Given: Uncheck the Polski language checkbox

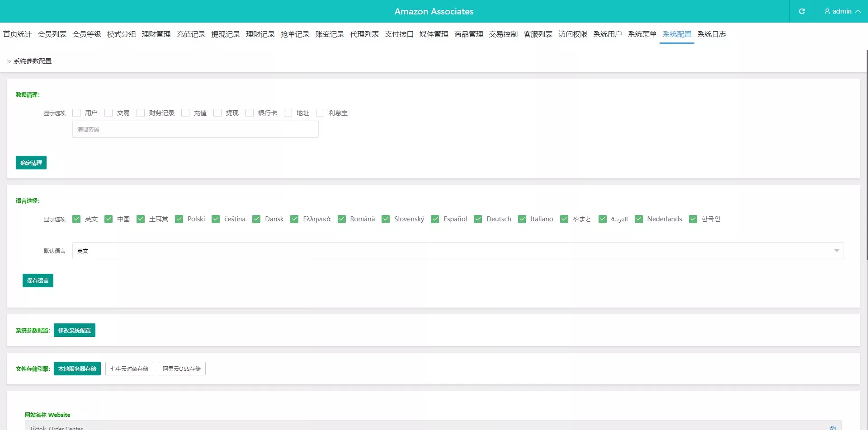Looking at the screenshot, I should tap(179, 219).
